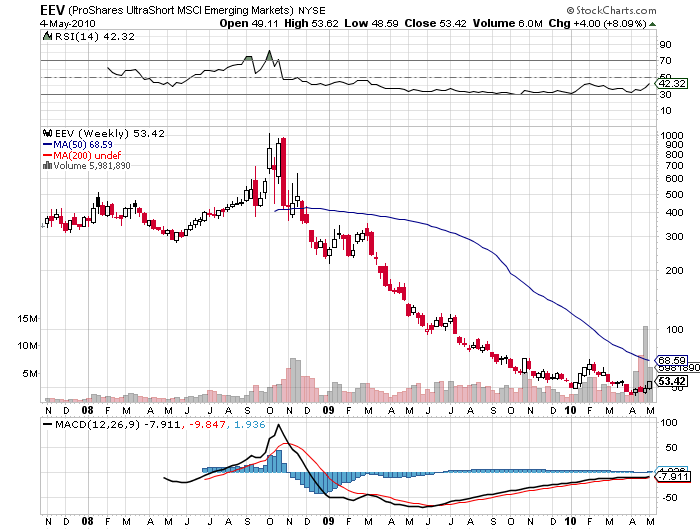Click the 53.42 closing price tag
Image resolution: width=700 pixels, height=530 pixels.
[669, 380]
